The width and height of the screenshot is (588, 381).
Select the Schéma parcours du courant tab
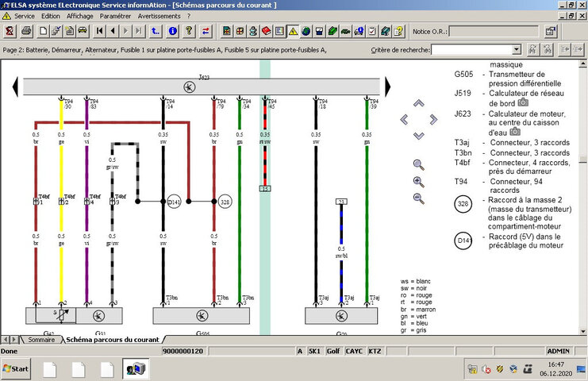(113, 340)
